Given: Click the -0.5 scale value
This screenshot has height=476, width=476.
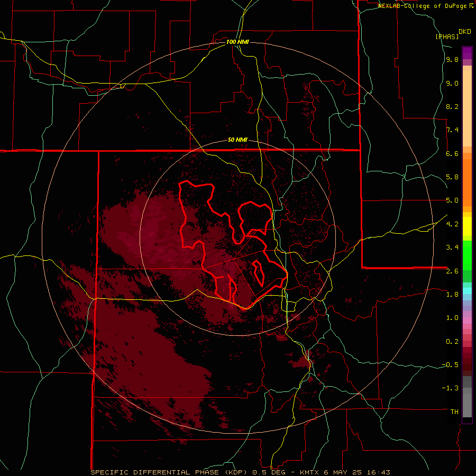Looking at the screenshot, I should pyautogui.click(x=450, y=365).
